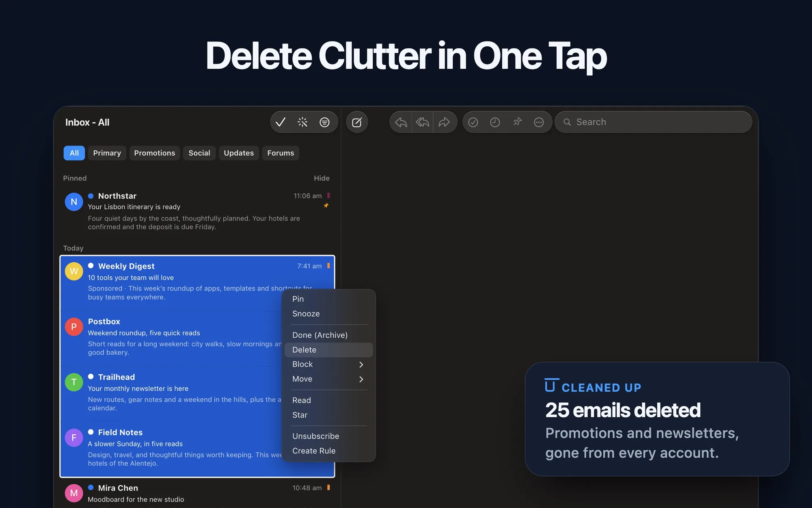The width and height of the screenshot is (812, 508).
Task: Click the circled checkmark done icon
Action: (473, 122)
